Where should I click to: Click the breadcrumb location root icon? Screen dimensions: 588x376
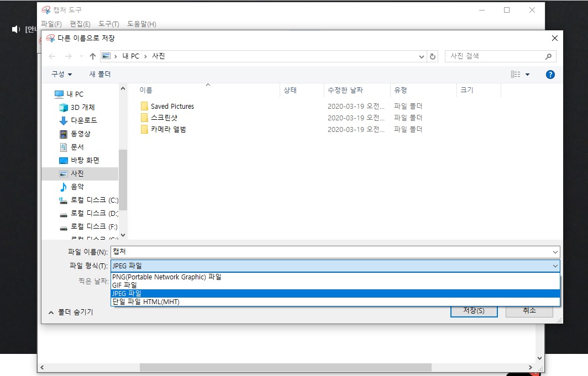coord(107,56)
